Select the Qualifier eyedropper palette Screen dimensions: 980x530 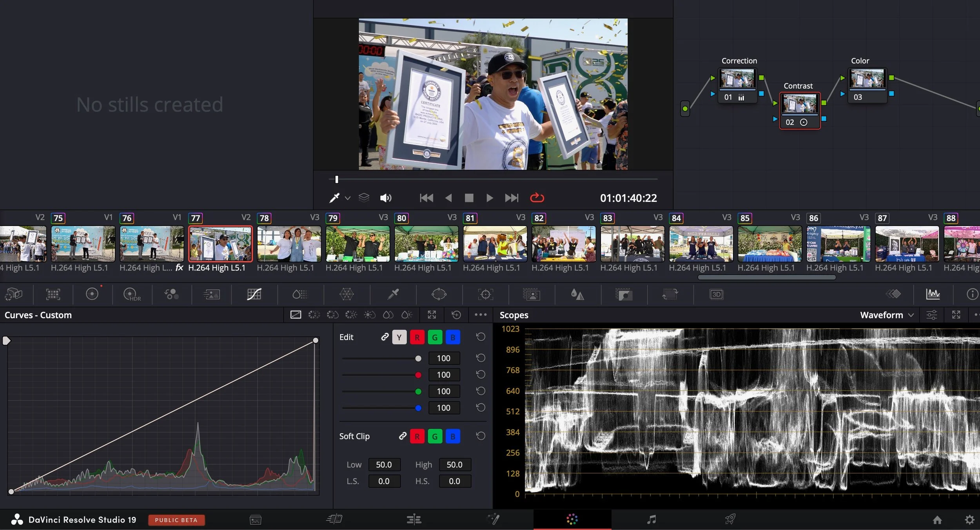click(x=393, y=294)
